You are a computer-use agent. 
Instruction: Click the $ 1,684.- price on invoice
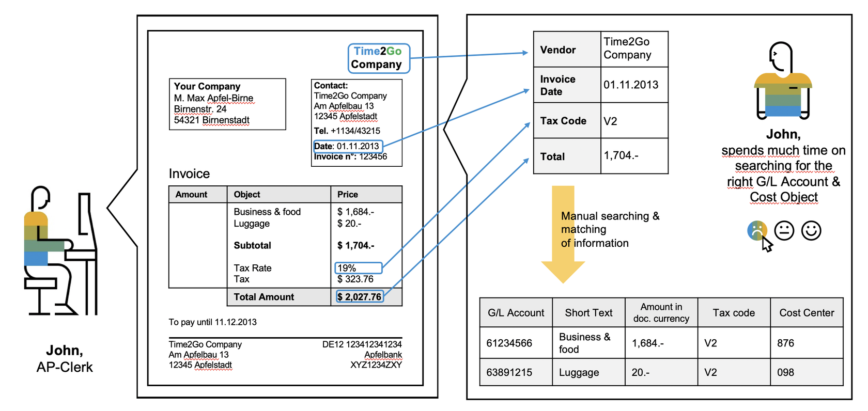[355, 212]
